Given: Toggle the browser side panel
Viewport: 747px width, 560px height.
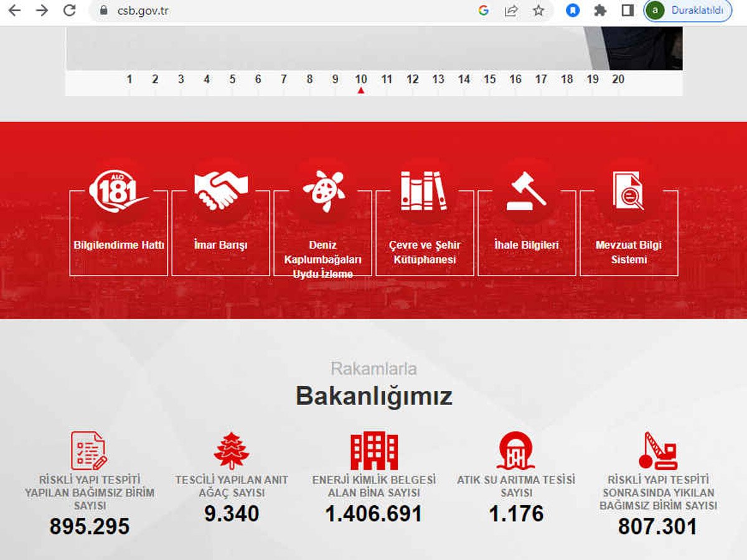Looking at the screenshot, I should click(627, 11).
